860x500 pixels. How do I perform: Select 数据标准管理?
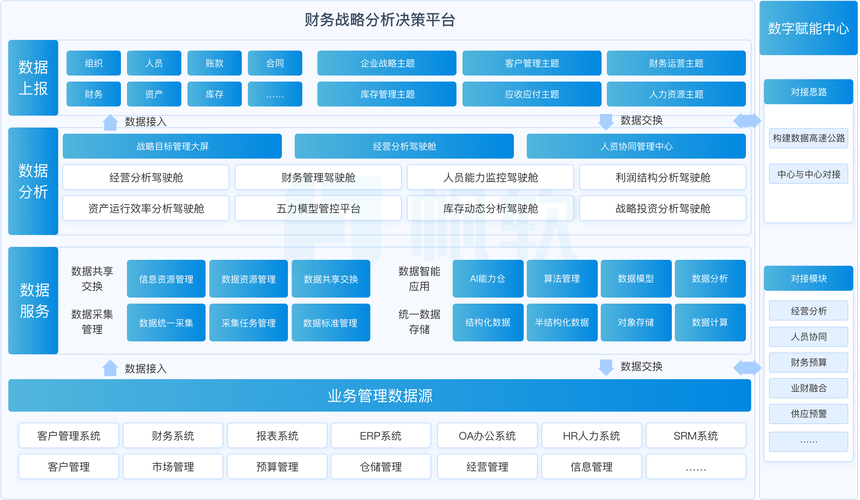[x=331, y=322]
